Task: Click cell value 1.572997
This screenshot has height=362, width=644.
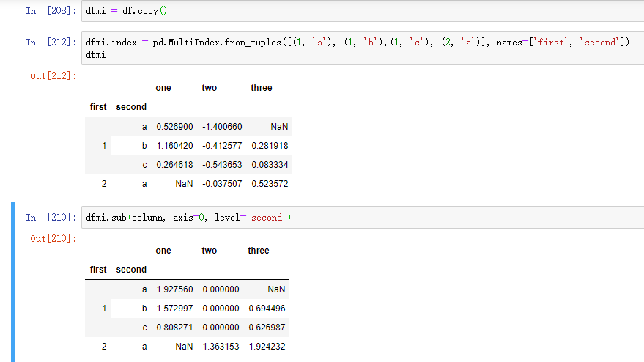Action: tap(174, 309)
